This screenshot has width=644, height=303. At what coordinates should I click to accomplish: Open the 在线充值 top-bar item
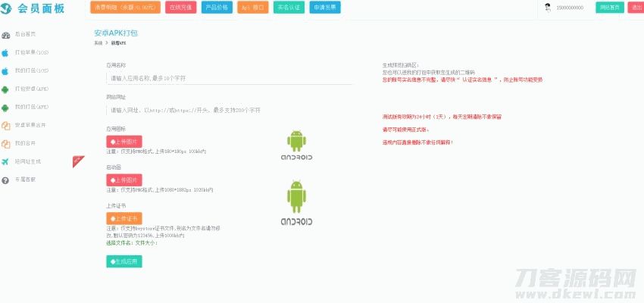pos(182,8)
